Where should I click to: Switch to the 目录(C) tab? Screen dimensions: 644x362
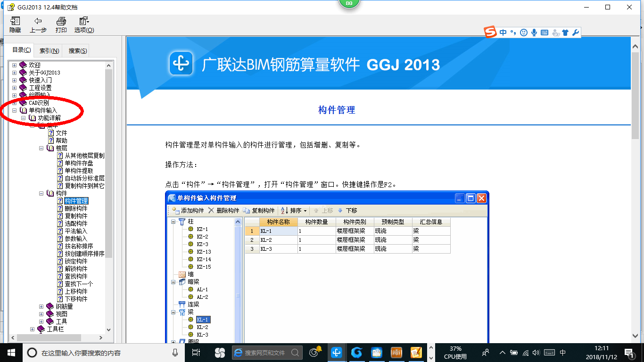click(x=22, y=50)
